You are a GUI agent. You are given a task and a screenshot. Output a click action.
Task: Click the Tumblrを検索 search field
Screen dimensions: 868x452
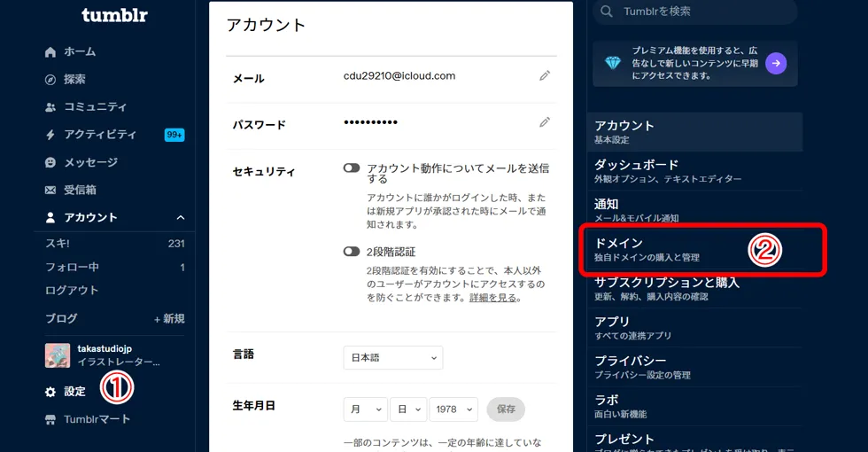click(695, 12)
